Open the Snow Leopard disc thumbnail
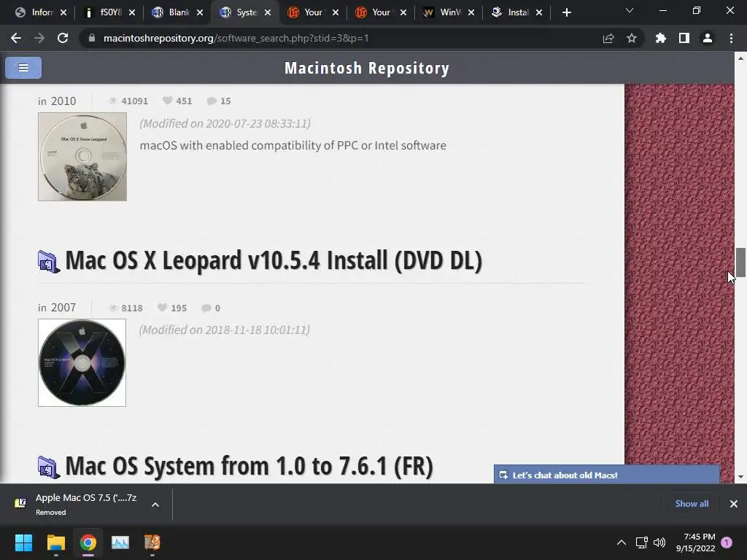 pos(82,157)
